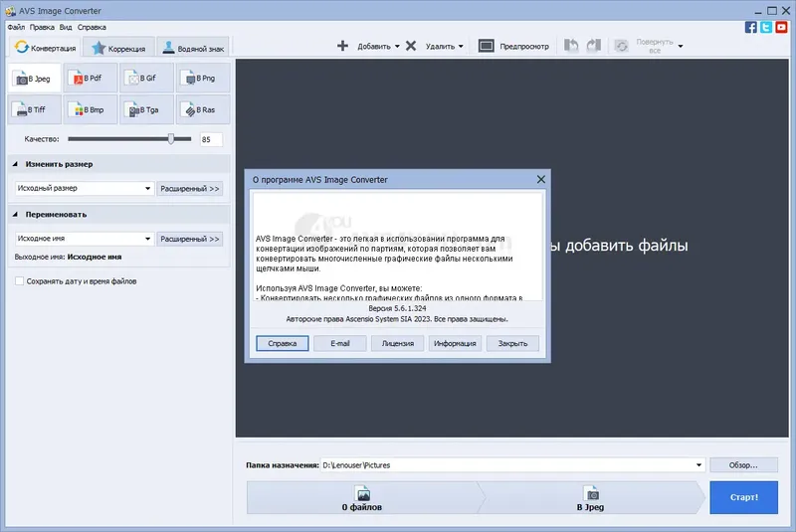Switch to the Конвертация tab
The height and width of the screenshot is (532, 796).
click(45, 48)
